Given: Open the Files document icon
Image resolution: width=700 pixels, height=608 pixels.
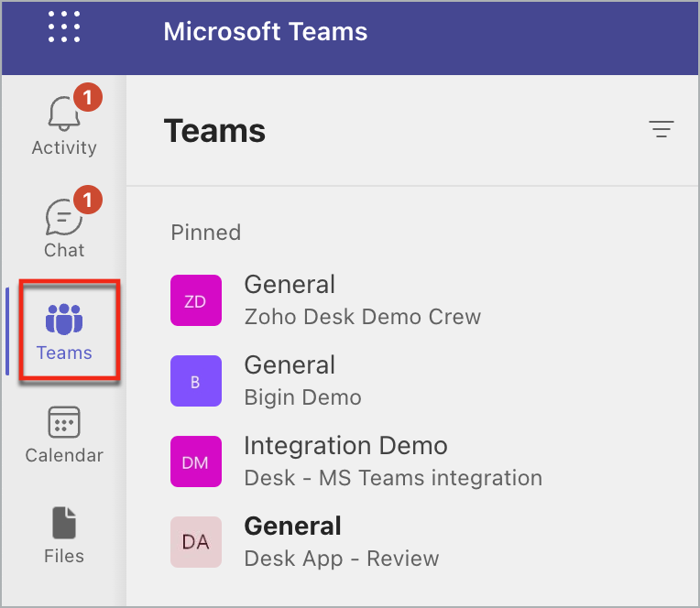Looking at the screenshot, I should click(x=64, y=524).
